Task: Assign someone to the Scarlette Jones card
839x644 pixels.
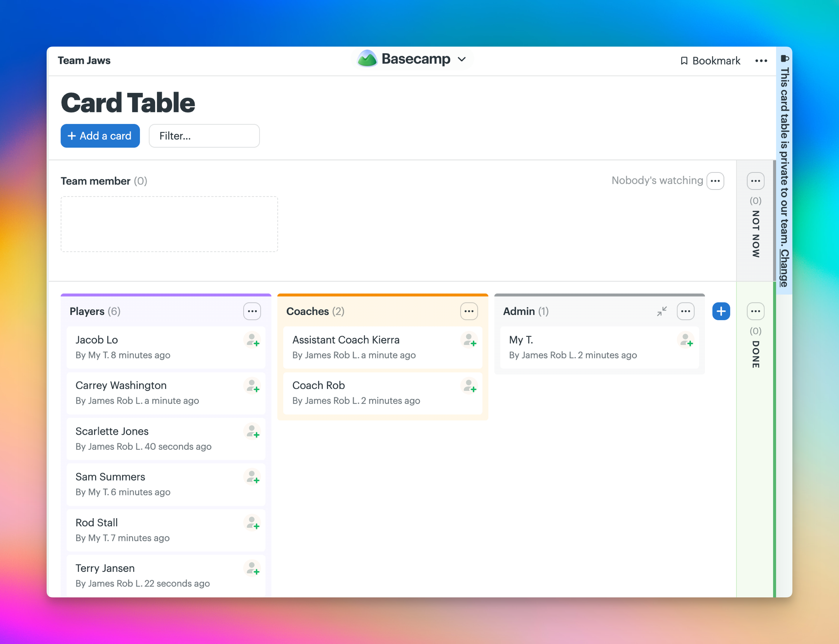Action: (252, 432)
